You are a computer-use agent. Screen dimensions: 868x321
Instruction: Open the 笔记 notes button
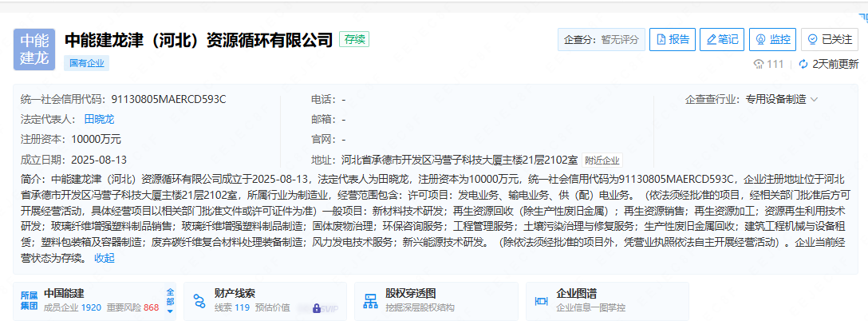click(x=722, y=39)
